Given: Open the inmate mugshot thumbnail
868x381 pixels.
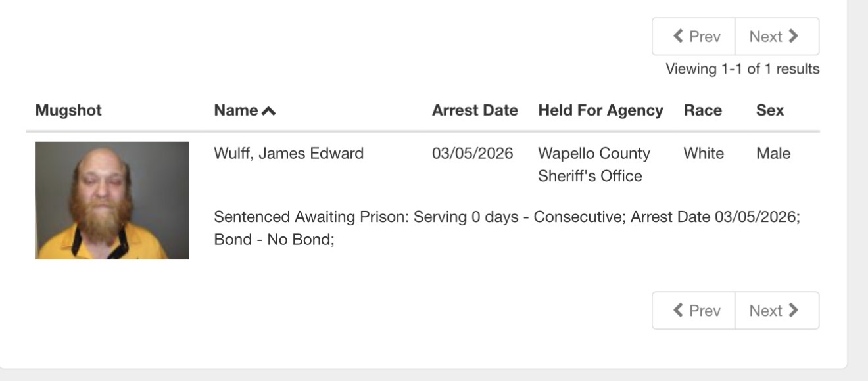Looking at the screenshot, I should pyautogui.click(x=112, y=200).
